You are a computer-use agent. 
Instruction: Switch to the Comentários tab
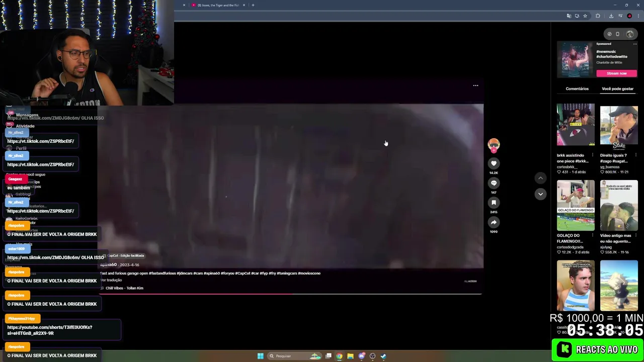pyautogui.click(x=577, y=88)
